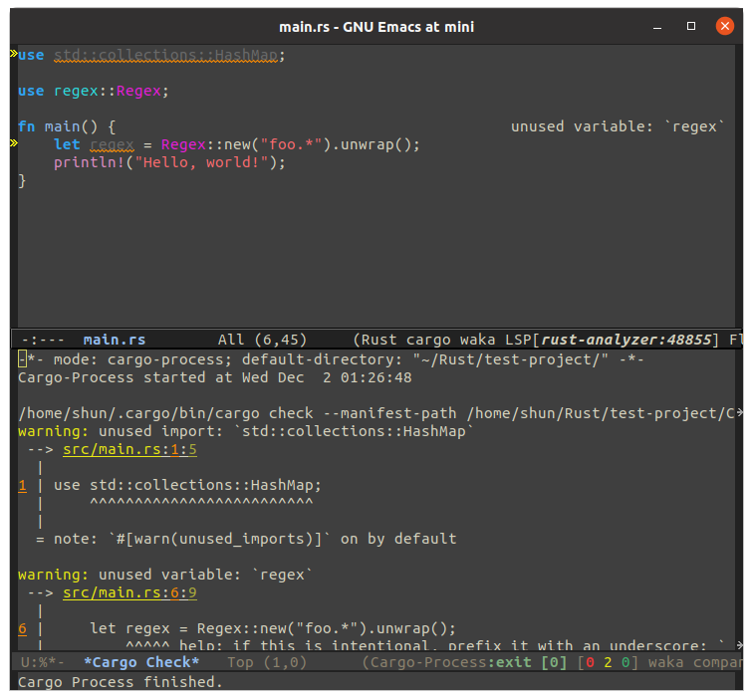Viewport: 753px width, 700px height.
Task: Click the underlined 'regex' variable in the editor
Action: [112, 144]
